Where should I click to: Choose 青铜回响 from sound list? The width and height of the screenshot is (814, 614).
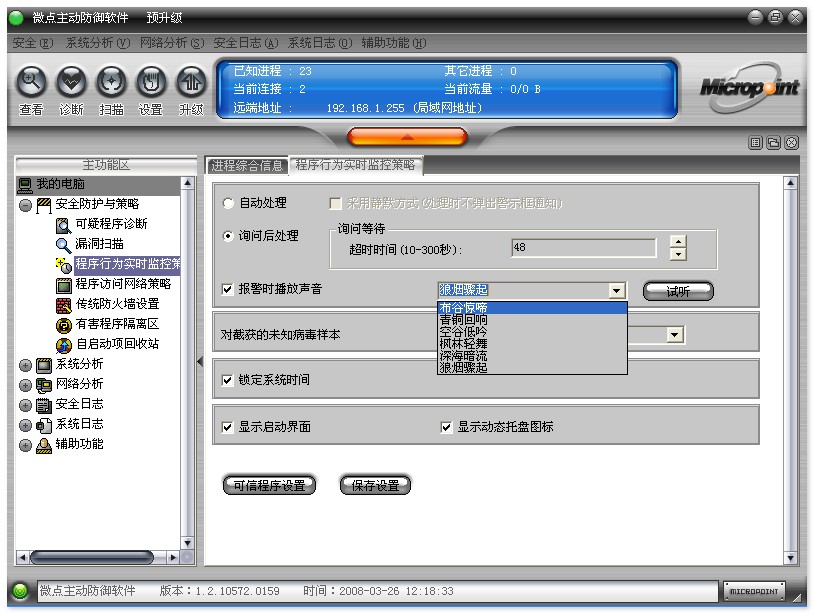tap(532, 320)
